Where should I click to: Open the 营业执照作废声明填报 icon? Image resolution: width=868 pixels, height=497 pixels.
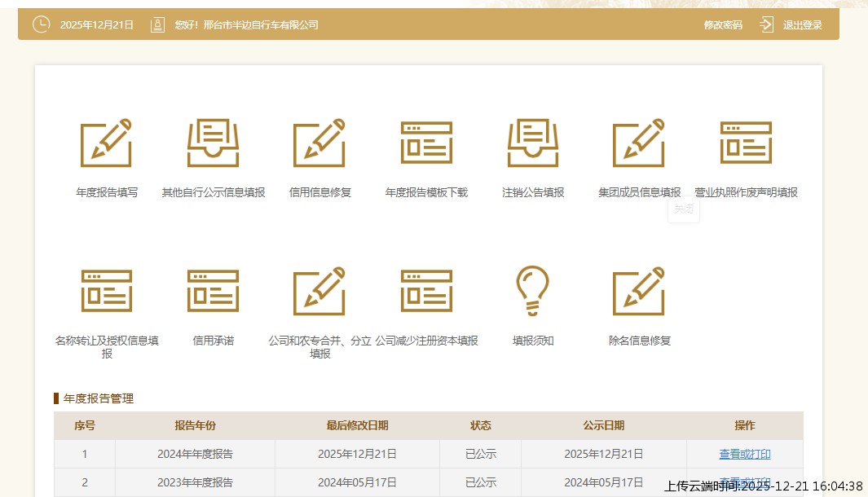tap(746, 143)
